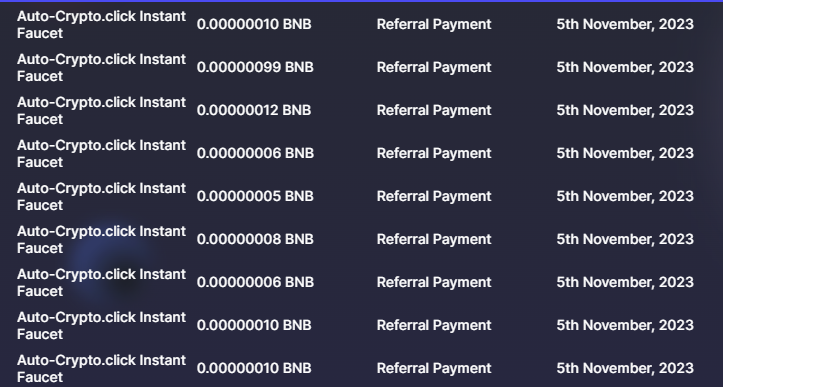The height and width of the screenshot is (387, 818).
Task: Click the 0.00000099 BNB amount
Action: (255, 67)
